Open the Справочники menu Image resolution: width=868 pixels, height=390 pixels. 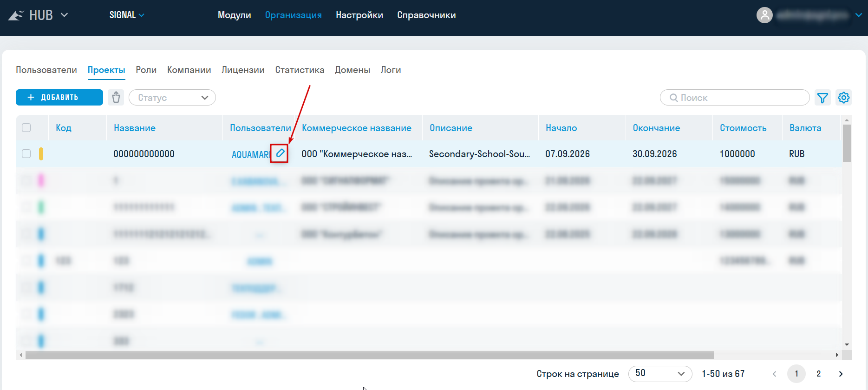click(426, 15)
